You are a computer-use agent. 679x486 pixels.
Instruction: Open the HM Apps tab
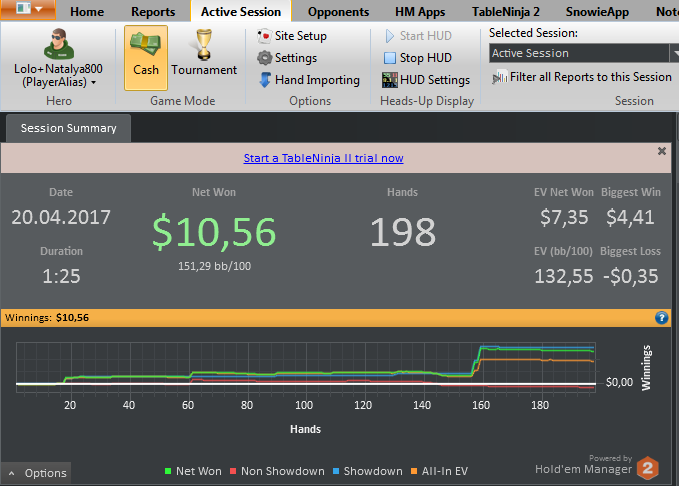[x=420, y=12]
